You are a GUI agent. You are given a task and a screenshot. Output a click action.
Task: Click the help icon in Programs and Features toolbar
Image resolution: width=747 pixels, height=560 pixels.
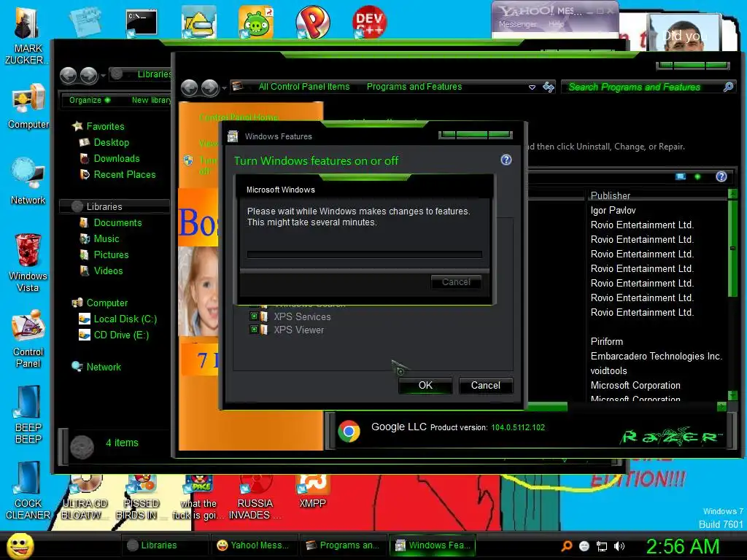(x=721, y=176)
